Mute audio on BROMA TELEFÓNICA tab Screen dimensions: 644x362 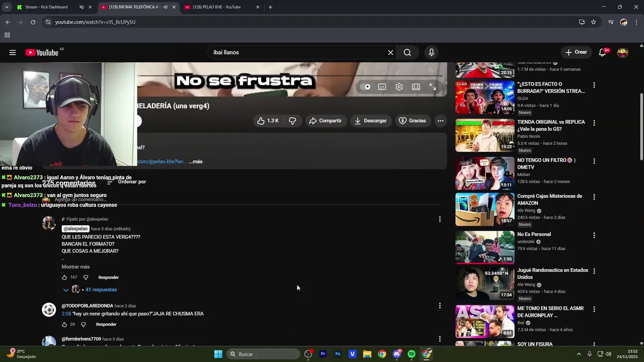[x=166, y=7]
